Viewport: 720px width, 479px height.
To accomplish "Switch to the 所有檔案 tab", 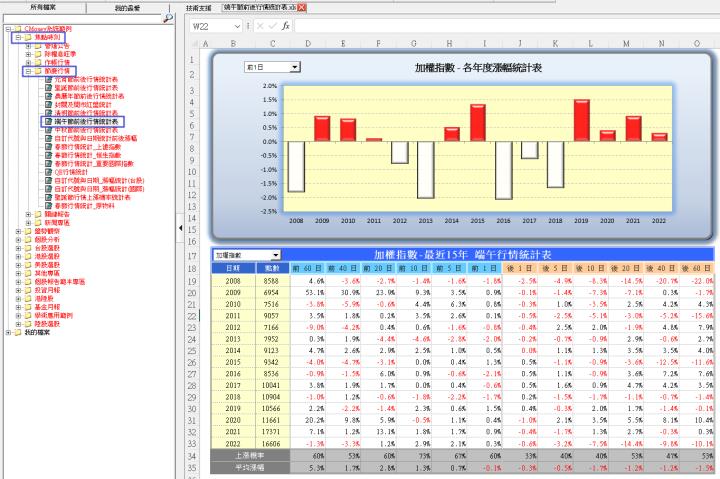I will [x=43, y=8].
